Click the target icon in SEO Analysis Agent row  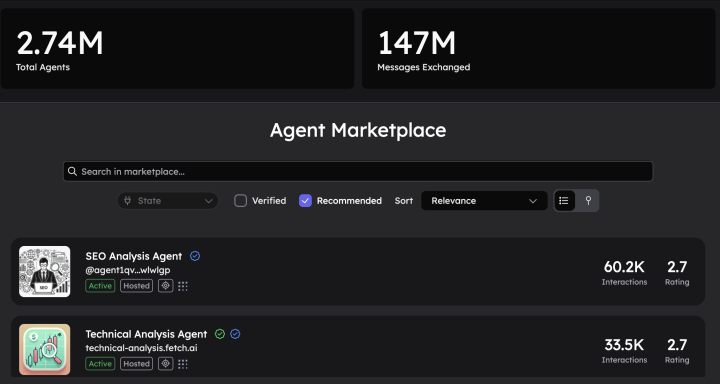[x=166, y=286]
